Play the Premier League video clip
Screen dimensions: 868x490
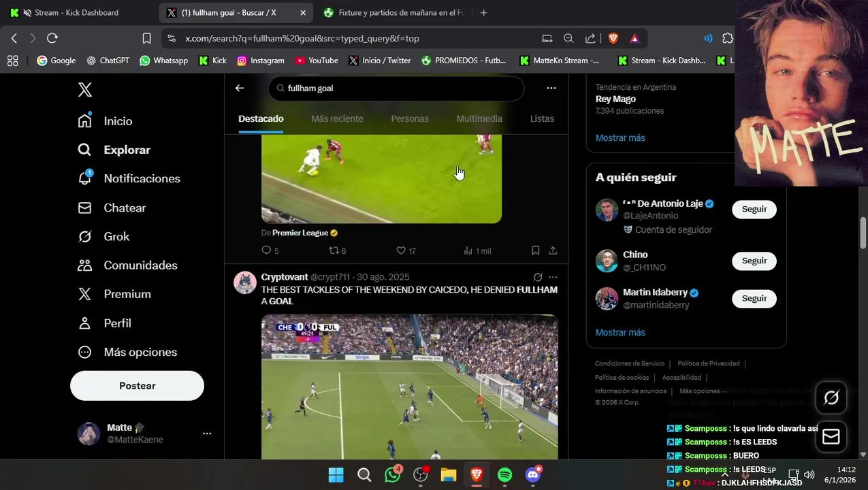click(x=381, y=178)
